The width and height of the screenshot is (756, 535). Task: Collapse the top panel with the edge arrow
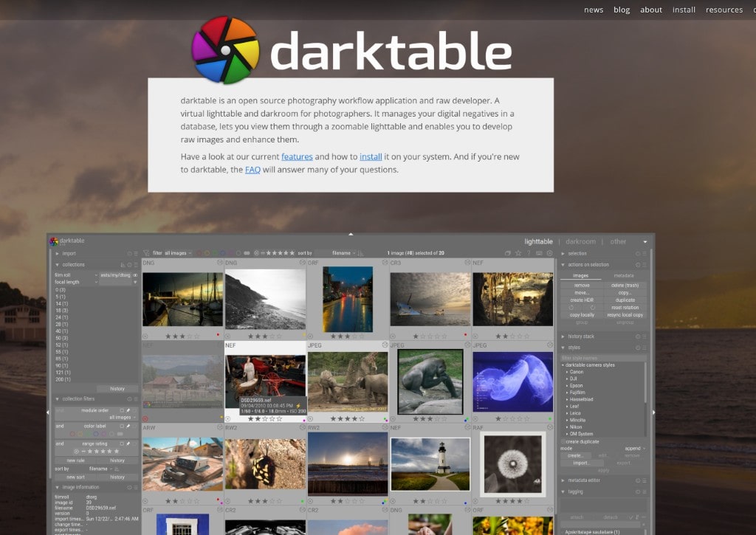[x=351, y=234]
